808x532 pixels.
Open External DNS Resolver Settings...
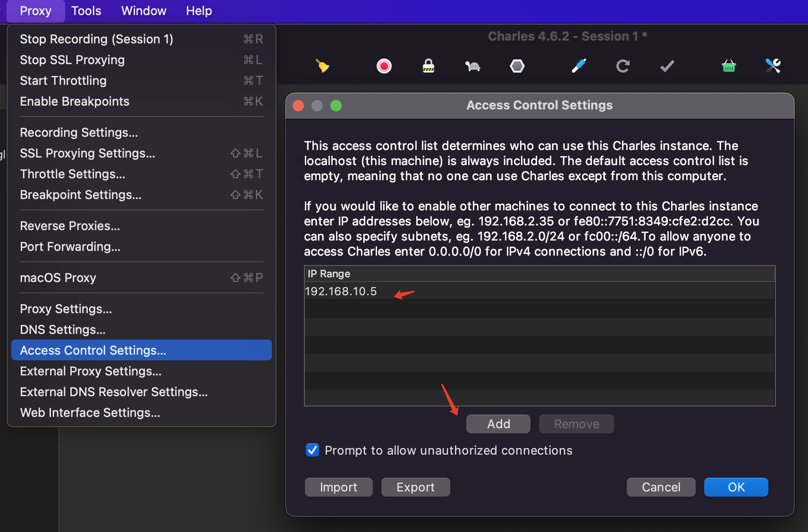(x=142, y=392)
